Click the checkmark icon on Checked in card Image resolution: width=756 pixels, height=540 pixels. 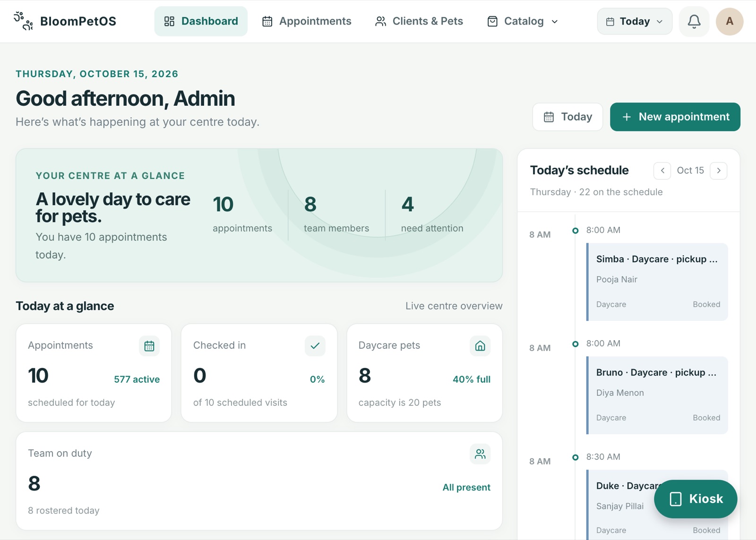[x=315, y=346]
